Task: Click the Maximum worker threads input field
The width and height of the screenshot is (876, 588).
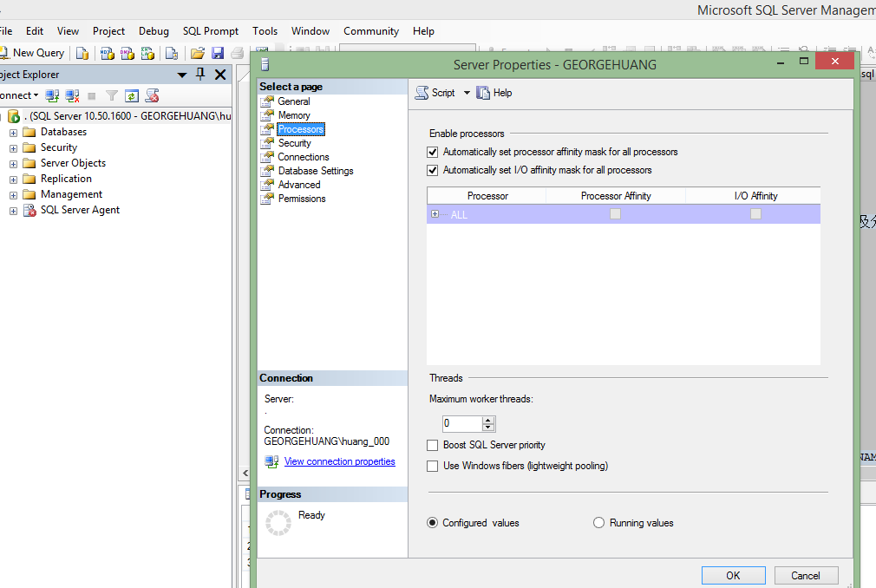Action: pyautogui.click(x=461, y=424)
